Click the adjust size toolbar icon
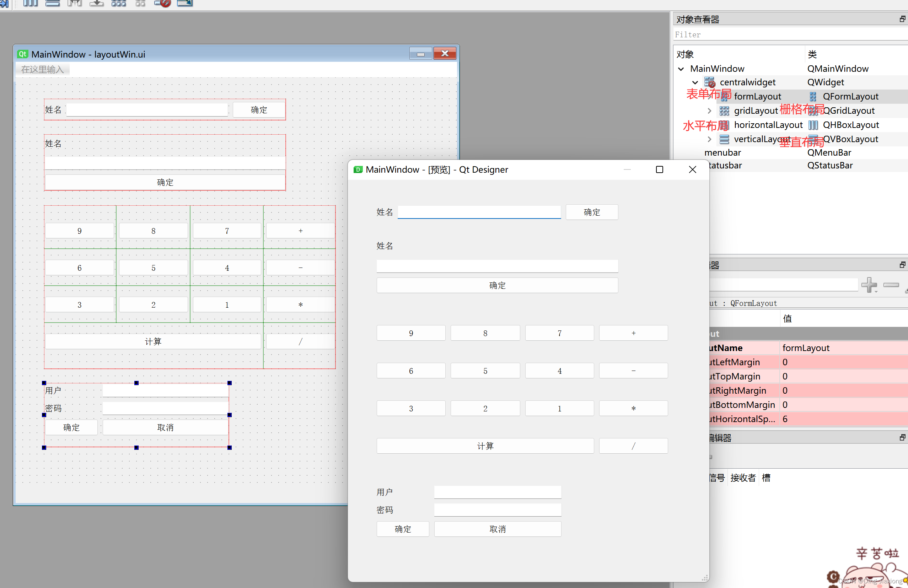The width and height of the screenshot is (908, 588). [x=185, y=3]
